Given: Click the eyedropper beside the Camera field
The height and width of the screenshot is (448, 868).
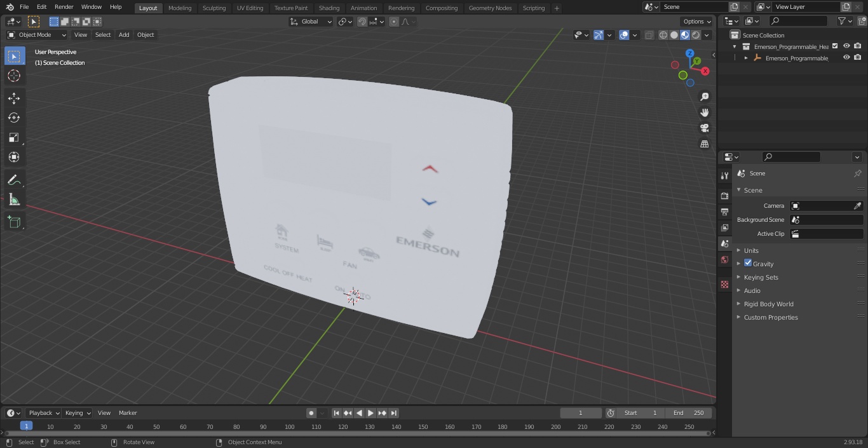Looking at the screenshot, I should 857,206.
